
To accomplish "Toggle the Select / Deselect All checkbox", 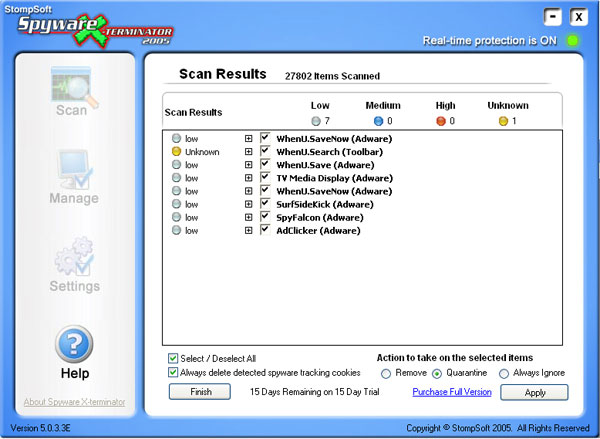I will [x=173, y=358].
